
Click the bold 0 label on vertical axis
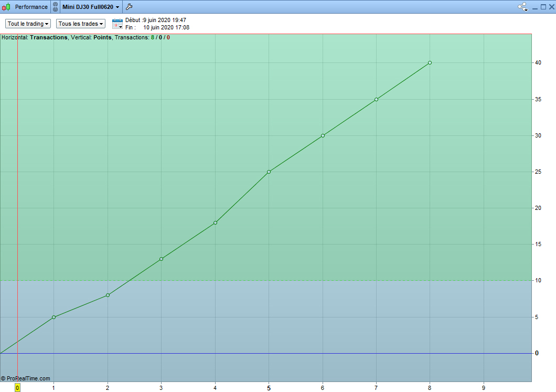(537, 353)
